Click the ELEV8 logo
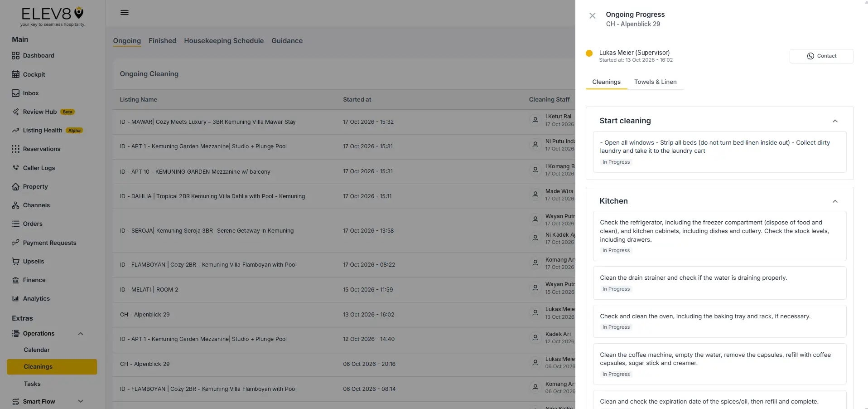Image resolution: width=868 pixels, height=409 pixels. (53, 16)
